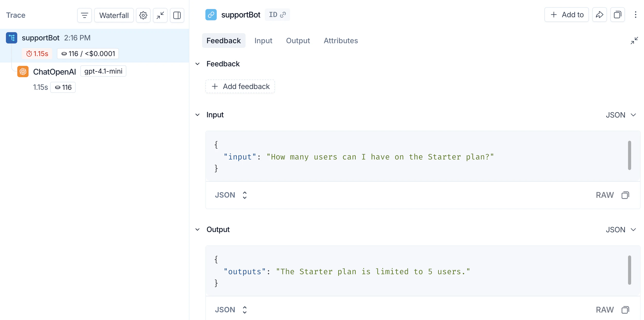The width and height of the screenshot is (644, 320).
Task: Click the Add to button
Action: click(x=567, y=15)
